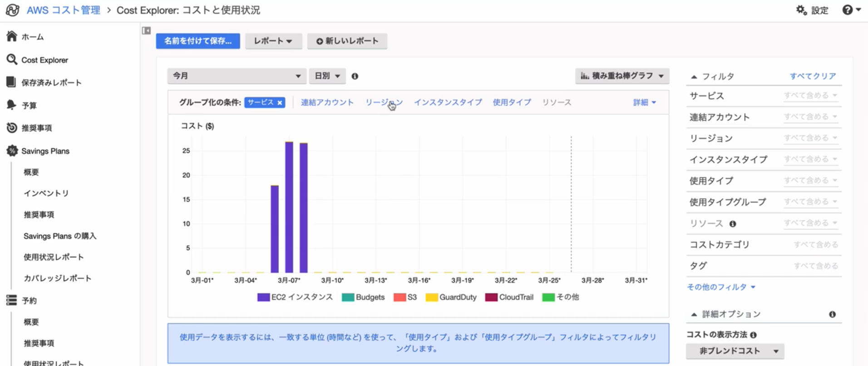This screenshot has width=868, height=366.
Task: Click the saved reports book icon
Action: pyautogui.click(x=11, y=82)
